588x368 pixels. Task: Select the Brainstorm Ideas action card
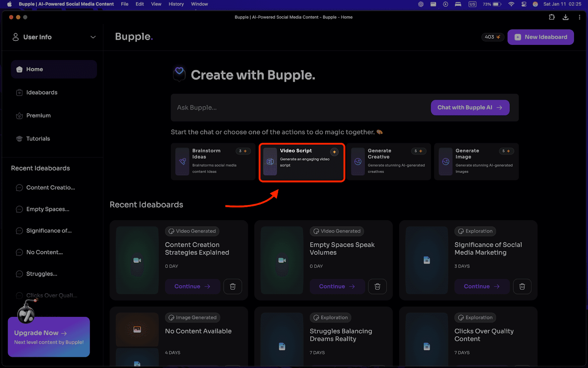coord(213,162)
